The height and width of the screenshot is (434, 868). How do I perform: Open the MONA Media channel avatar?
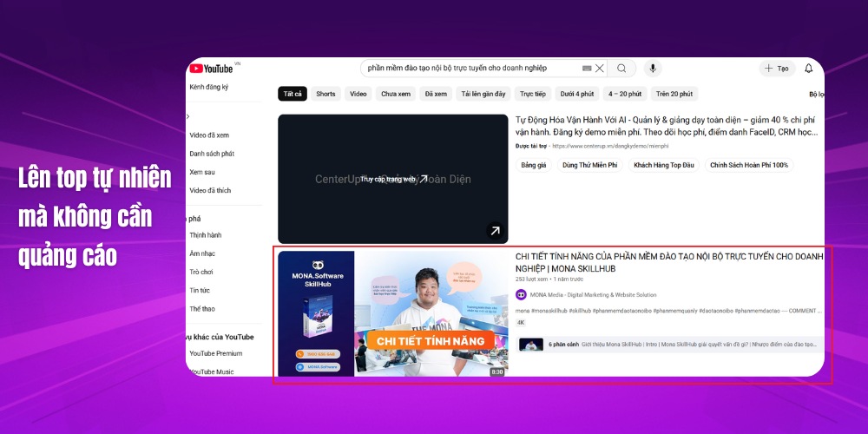pyautogui.click(x=520, y=294)
